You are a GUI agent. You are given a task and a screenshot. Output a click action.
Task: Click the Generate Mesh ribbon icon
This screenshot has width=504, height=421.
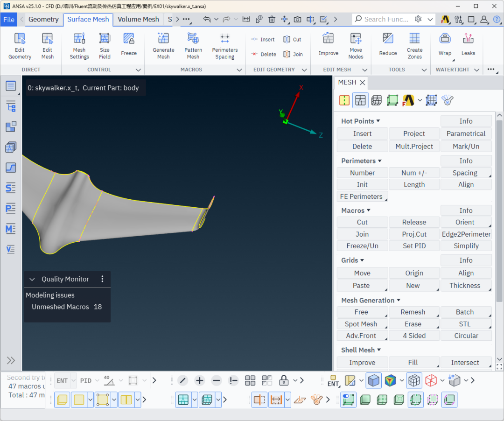click(163, 46)
